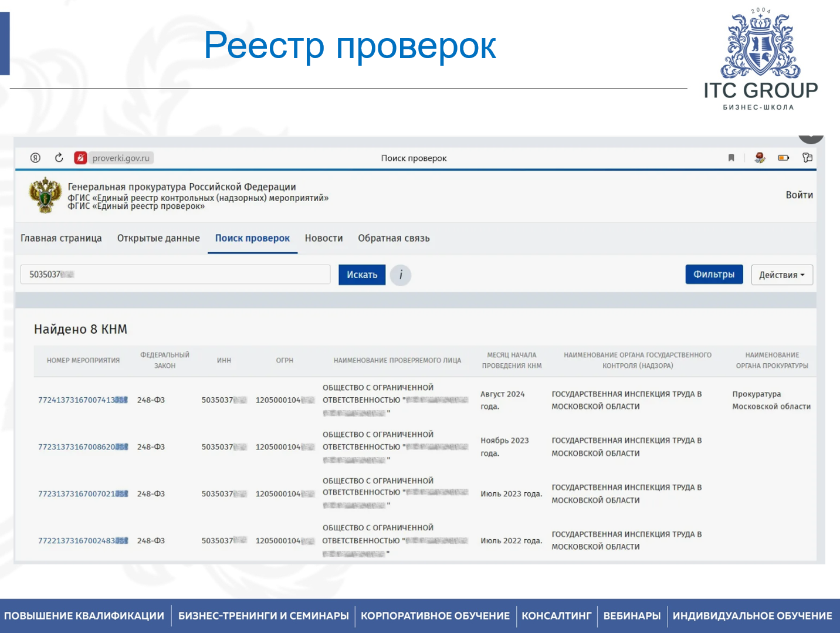
Task: Open the Открытые данные tab
Action: (x=158, y=238)
